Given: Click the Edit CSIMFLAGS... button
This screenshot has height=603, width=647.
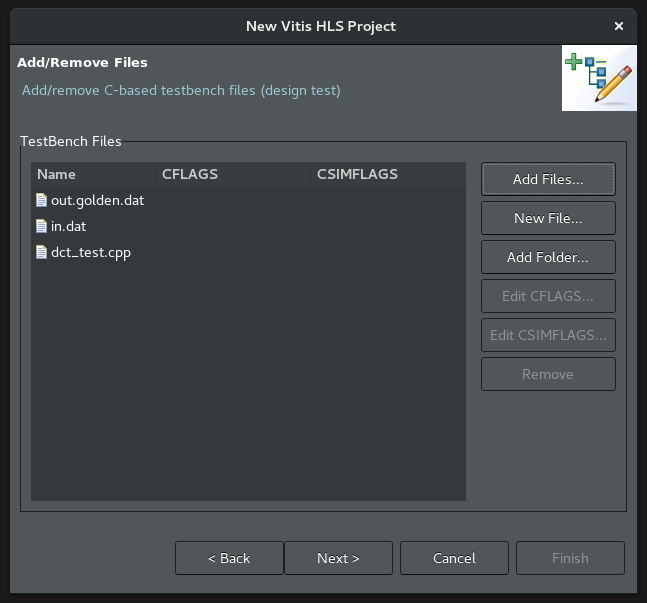Looking at the screenshot, I should 548,335.
